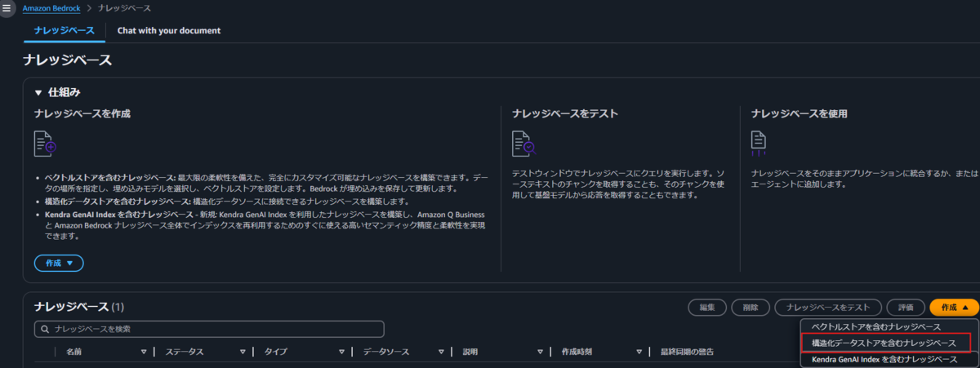Click the ナレッジベースをテスト heading in 仕組み
This screenshot has width=980, height=368.
click(x=565, y=113)
